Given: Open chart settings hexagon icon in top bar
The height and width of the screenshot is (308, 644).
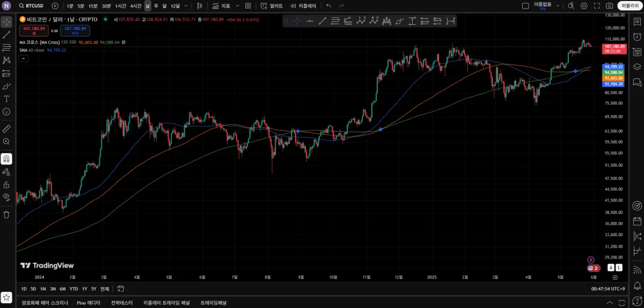Looking at the screenshot, I should (584, 6).
